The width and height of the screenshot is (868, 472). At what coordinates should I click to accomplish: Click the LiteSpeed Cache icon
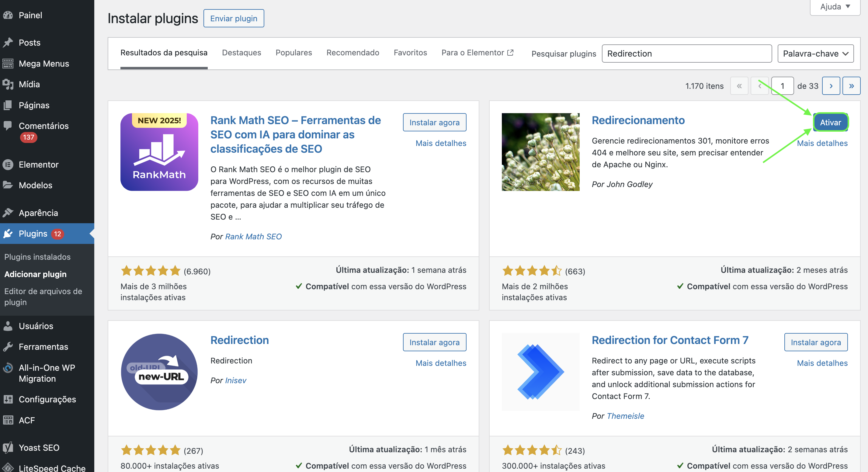pyautogui.click(x=8, y=468)
